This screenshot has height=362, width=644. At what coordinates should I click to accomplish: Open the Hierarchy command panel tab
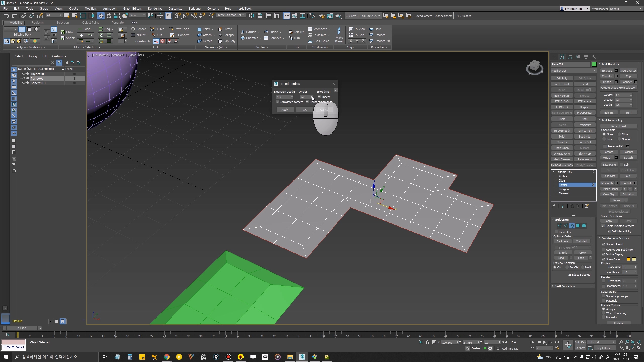(x=570, y=57)
